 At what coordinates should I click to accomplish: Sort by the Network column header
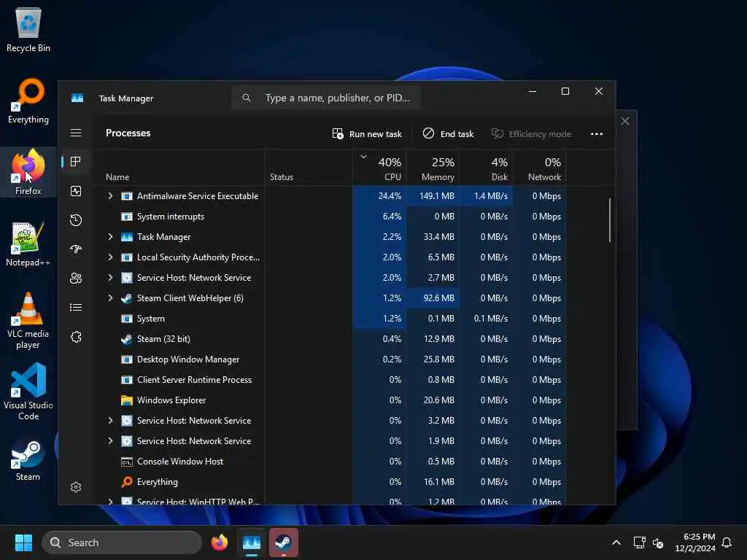(x=540, y=168)
